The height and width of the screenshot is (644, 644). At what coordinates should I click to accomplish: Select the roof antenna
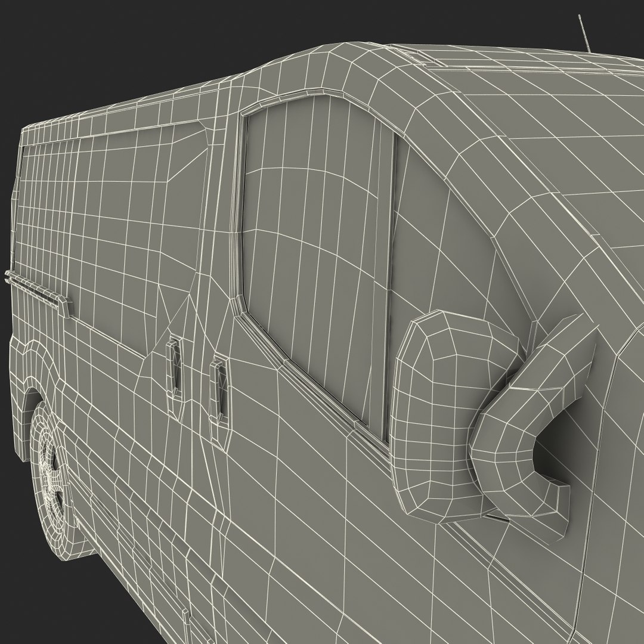tap(584, 33)
